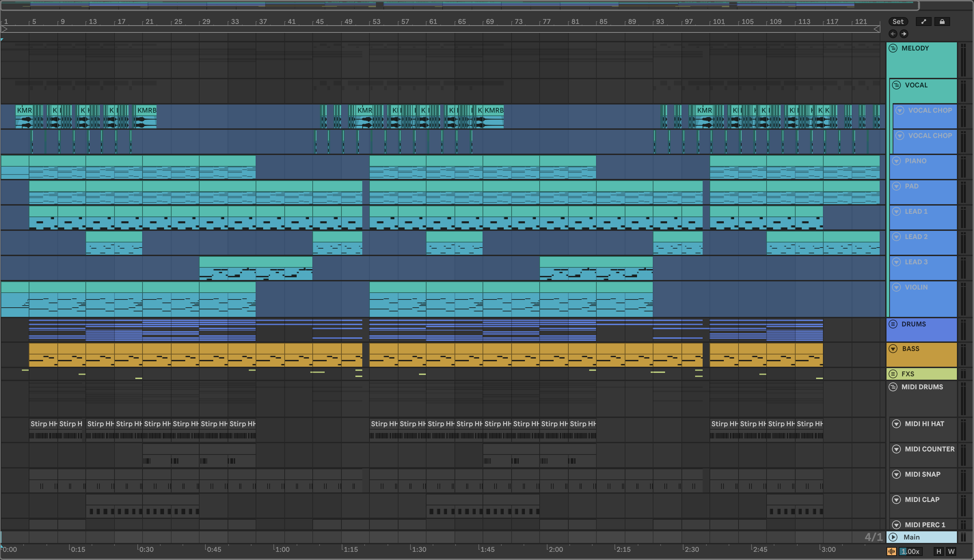Select the MIDI SNAP track name
The height and width of the screenshot is (560, 974).
click(922, 474)
